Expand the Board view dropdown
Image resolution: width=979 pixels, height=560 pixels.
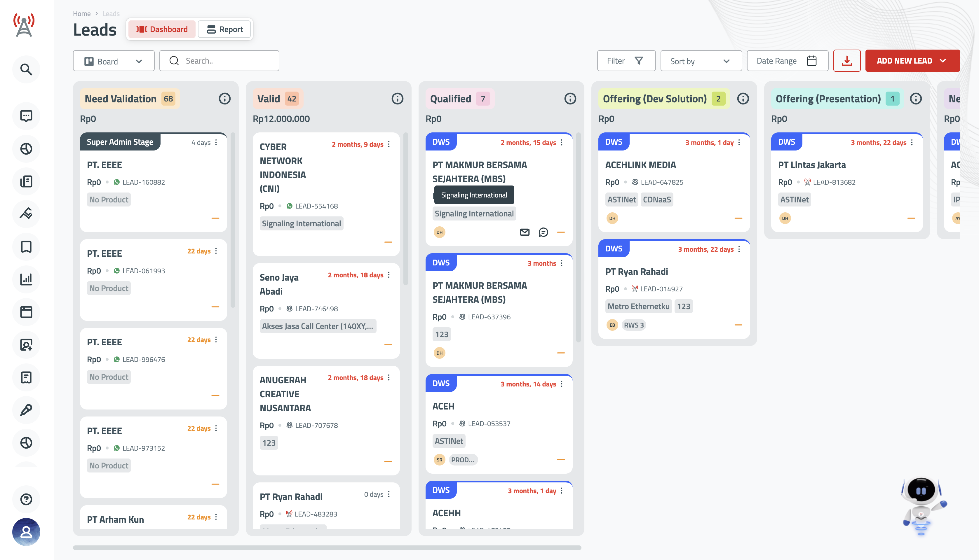pyautogui.click(x=114, y=61)
